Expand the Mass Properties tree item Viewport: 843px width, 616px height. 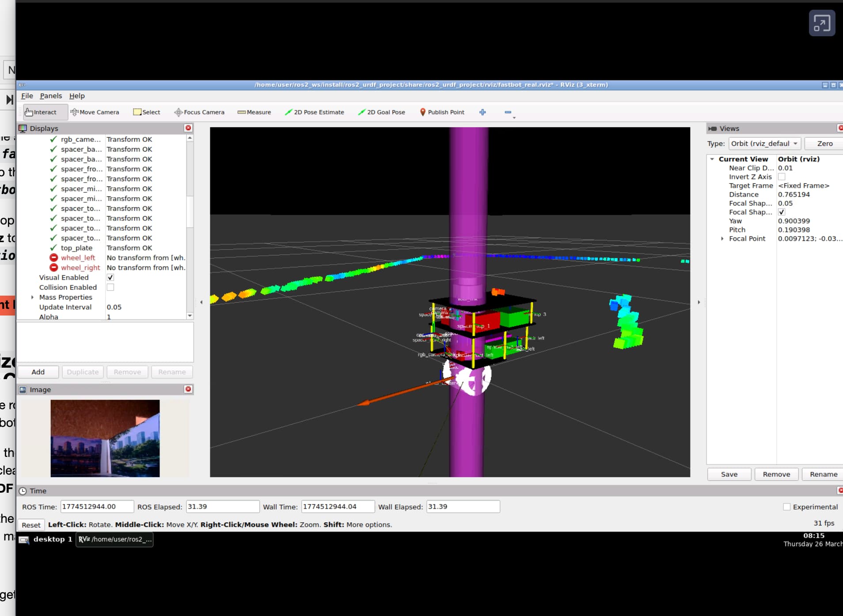pos(33,297)
